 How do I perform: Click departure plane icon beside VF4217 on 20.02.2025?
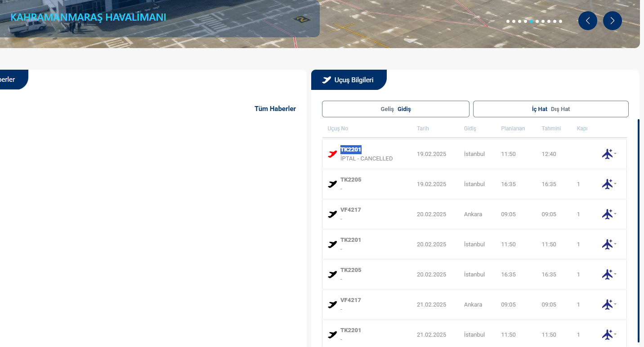click(332, 214)
